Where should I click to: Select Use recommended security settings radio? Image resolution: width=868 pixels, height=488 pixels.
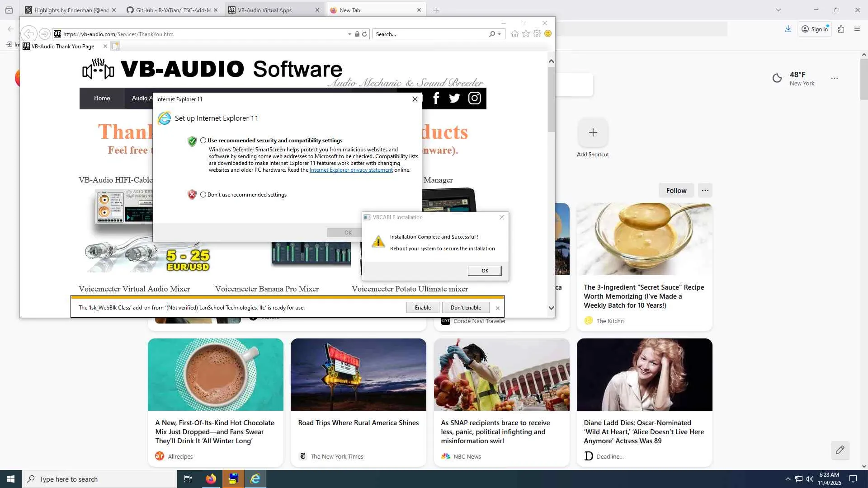203,141
